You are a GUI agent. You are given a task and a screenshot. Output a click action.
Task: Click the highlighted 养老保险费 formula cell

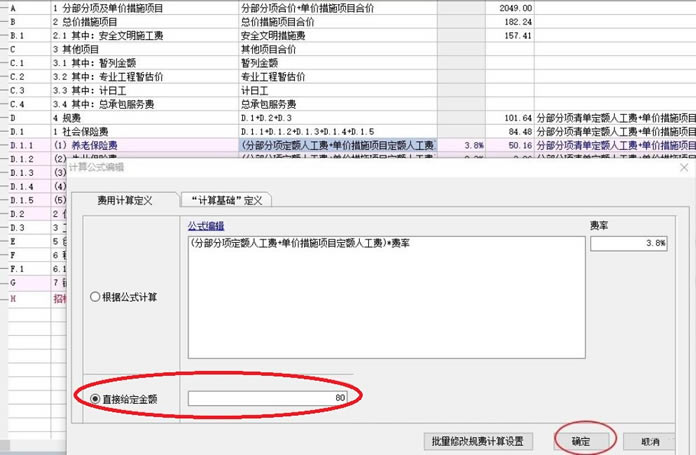pyautogui.click(x=338, y=146)
